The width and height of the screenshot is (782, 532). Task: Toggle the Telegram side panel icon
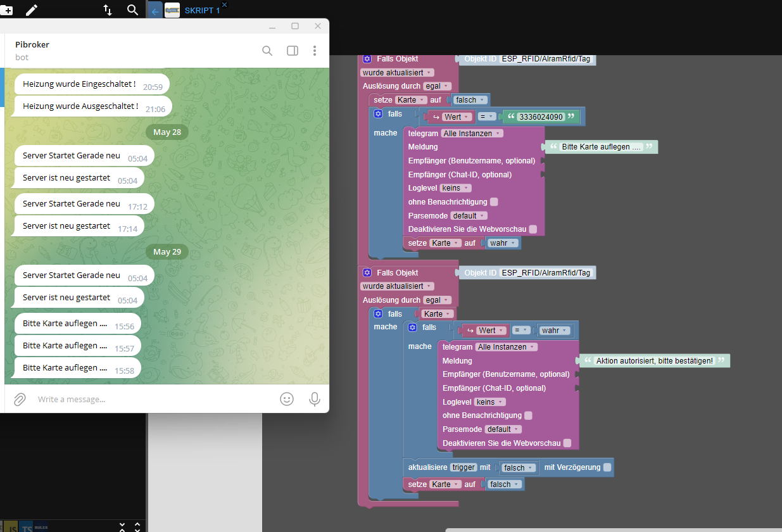(x=293, y=51)
